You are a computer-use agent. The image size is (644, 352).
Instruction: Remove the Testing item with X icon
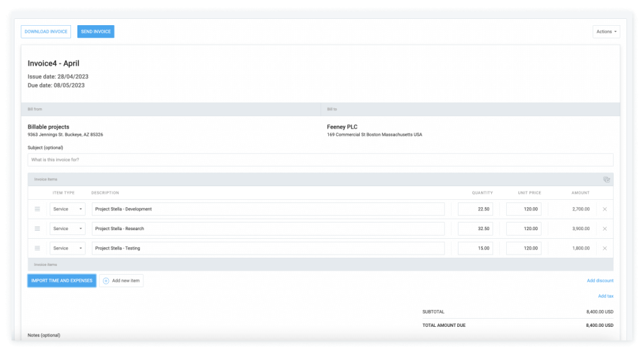click(x=604, y=248)
